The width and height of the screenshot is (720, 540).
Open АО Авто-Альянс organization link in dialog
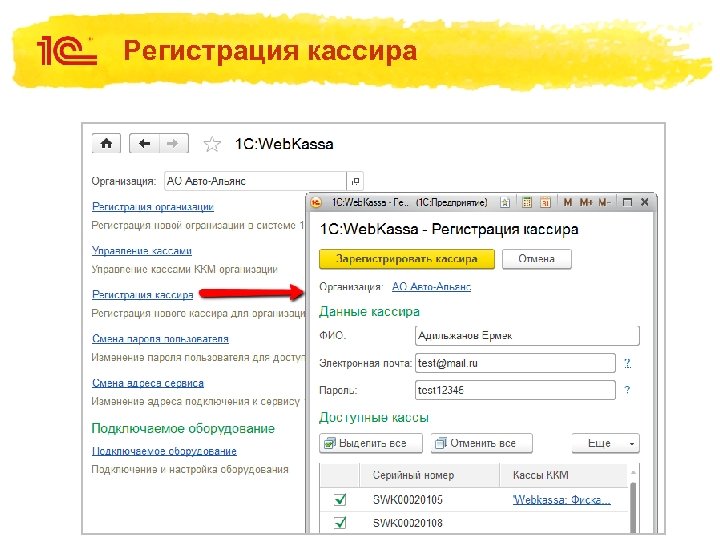(x=431, y=287)
